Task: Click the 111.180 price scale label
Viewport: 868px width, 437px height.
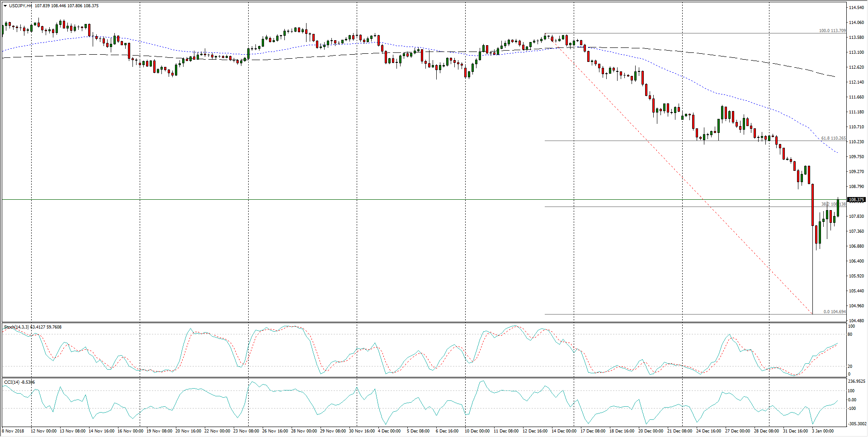Action: (x=856, y=112)
